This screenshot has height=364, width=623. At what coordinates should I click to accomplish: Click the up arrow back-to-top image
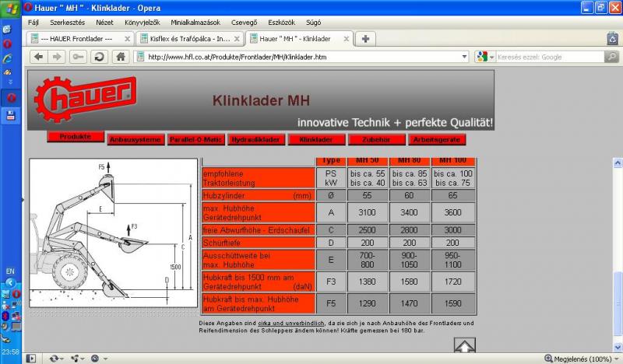click(464, 345)
